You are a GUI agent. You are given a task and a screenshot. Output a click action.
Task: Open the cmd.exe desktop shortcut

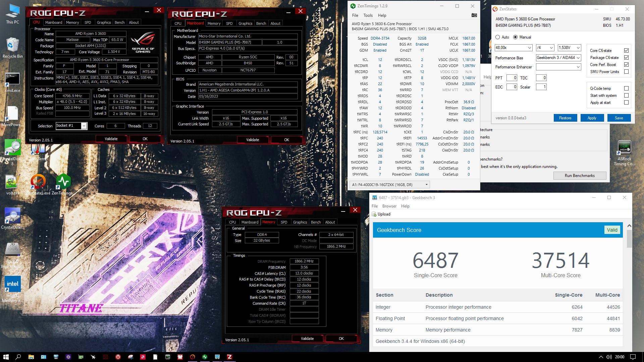(12, 82)
